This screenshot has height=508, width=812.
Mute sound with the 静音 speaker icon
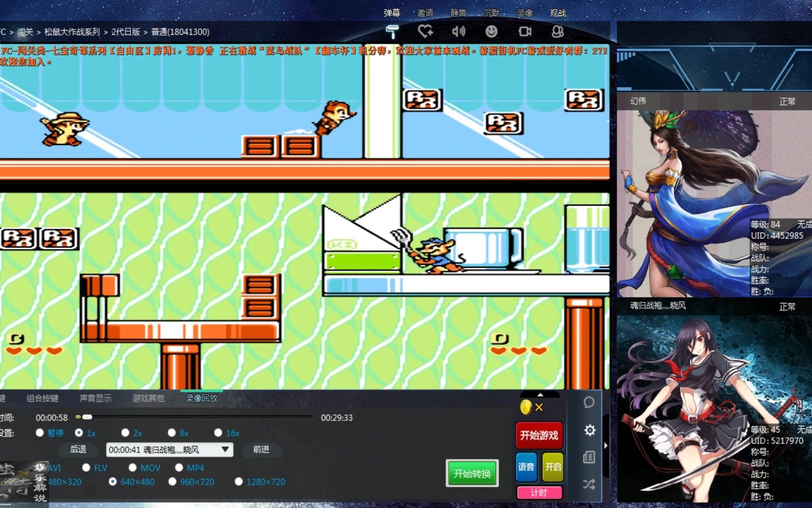tap(458, 32)
